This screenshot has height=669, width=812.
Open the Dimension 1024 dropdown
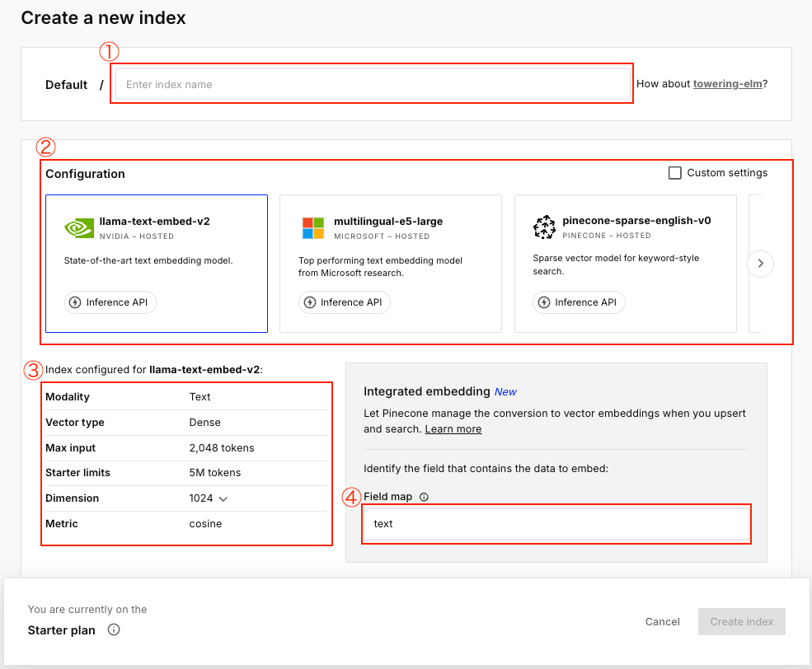[208, 498]
